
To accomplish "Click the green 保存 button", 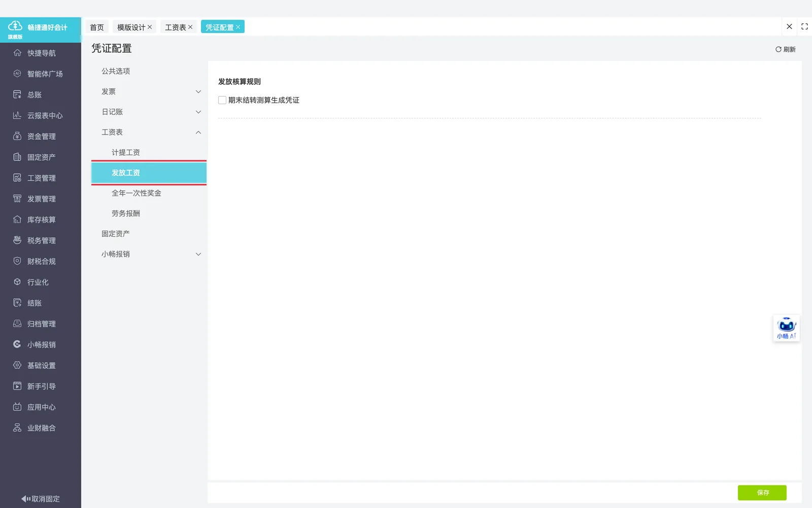I will pyautogui.click(x=762, y=493).
